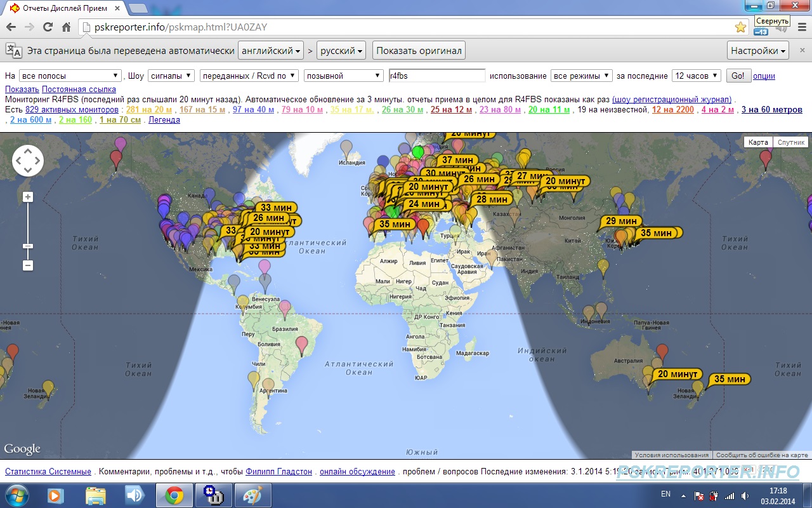
Task: Click the map pan navigation control
Action: (x=28, y=161)
